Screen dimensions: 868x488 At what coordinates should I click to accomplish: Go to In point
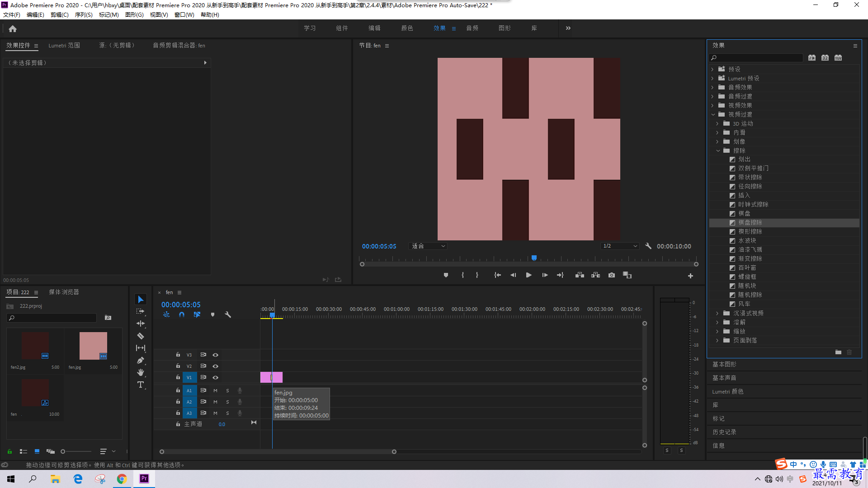(497, 275)
